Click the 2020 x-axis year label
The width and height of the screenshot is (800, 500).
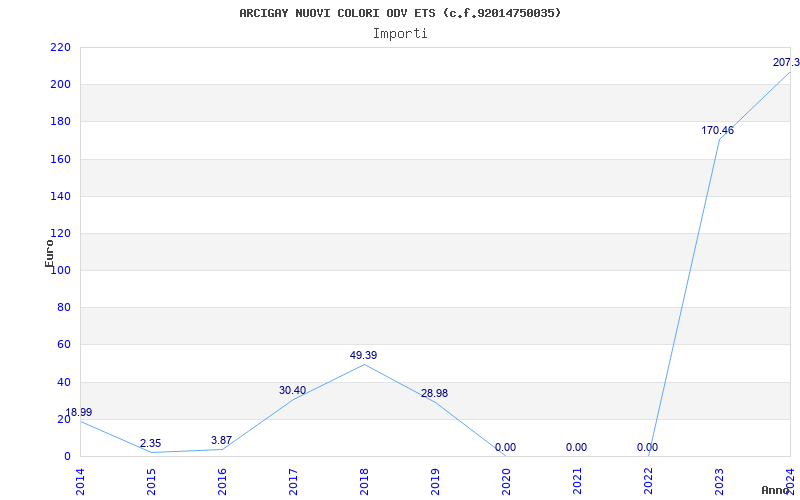tap(506, 481)
